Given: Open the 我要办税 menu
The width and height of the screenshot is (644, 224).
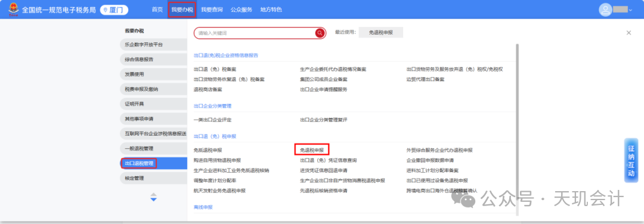Looking at the screenshot, I should pyautogui.click(x=182, y=10).
